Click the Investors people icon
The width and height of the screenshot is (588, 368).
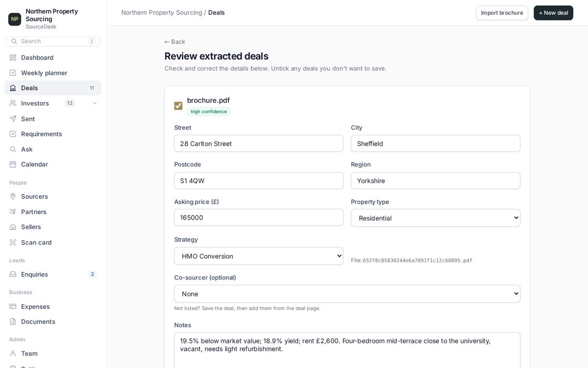click(13, 103)
